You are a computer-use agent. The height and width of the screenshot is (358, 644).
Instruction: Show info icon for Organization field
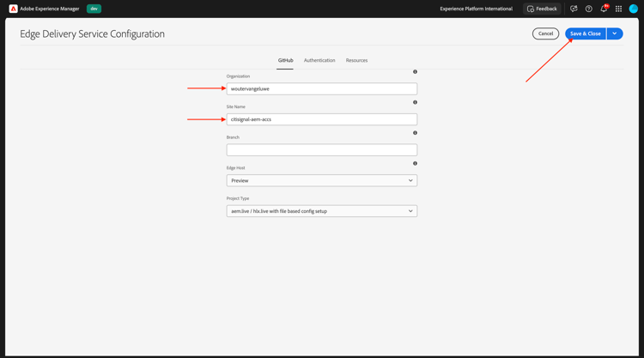(415, 72)
